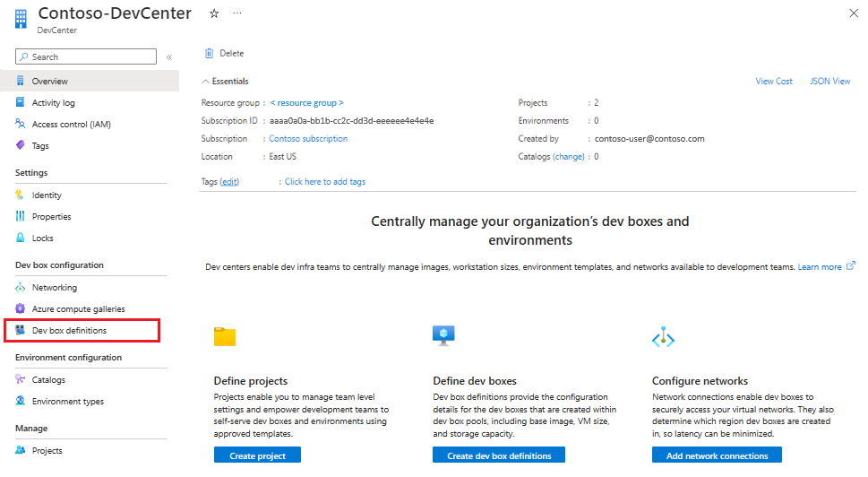
Task: Click the Tags icon in sidebar
Action: pos(21,145)
